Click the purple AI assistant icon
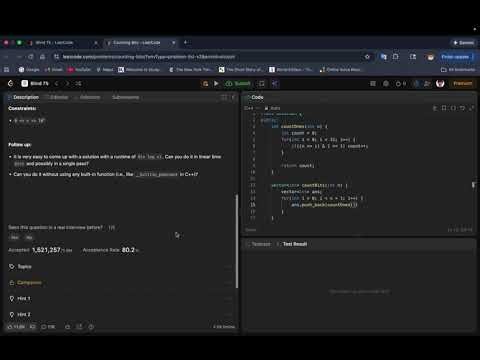Viewport: 480px width, 360px height. point(275,84)
